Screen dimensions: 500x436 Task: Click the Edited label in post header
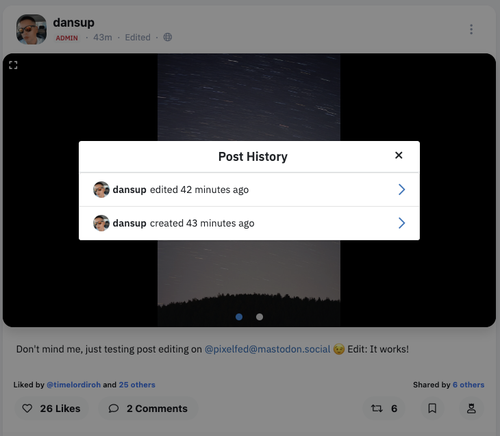click(138, 37)
